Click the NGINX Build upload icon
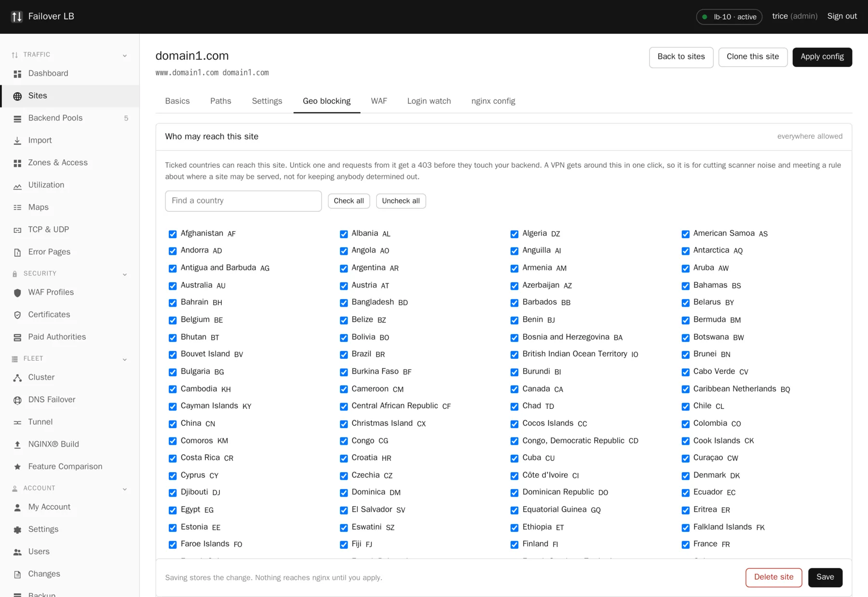The width and height of the screenshot is (868, 597). 17,445
